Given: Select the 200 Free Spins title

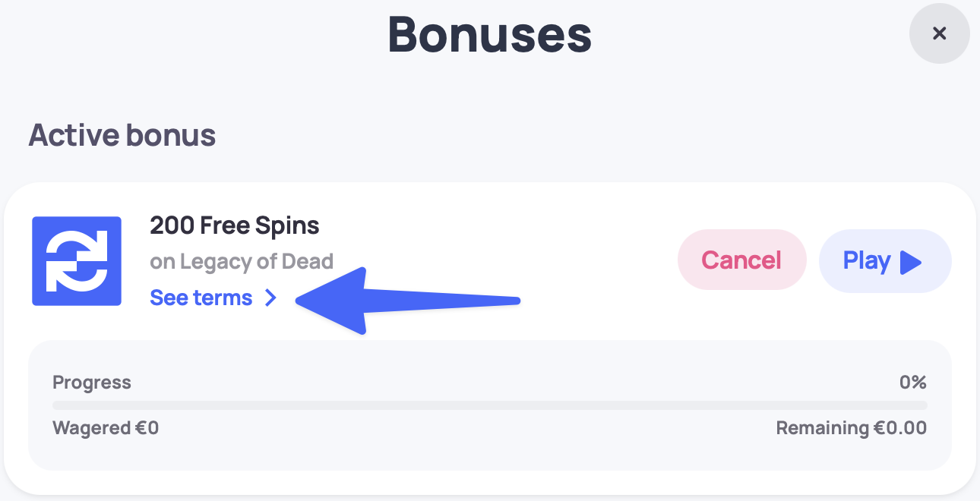Looking at the screenshot, I should point(234,225).
